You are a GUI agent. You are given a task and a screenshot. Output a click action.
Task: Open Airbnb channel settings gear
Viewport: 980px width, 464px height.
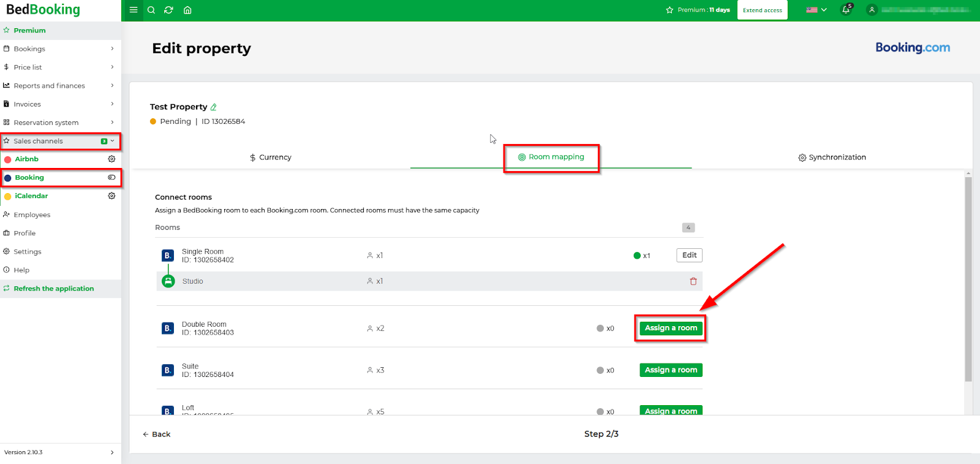[111, 159]
